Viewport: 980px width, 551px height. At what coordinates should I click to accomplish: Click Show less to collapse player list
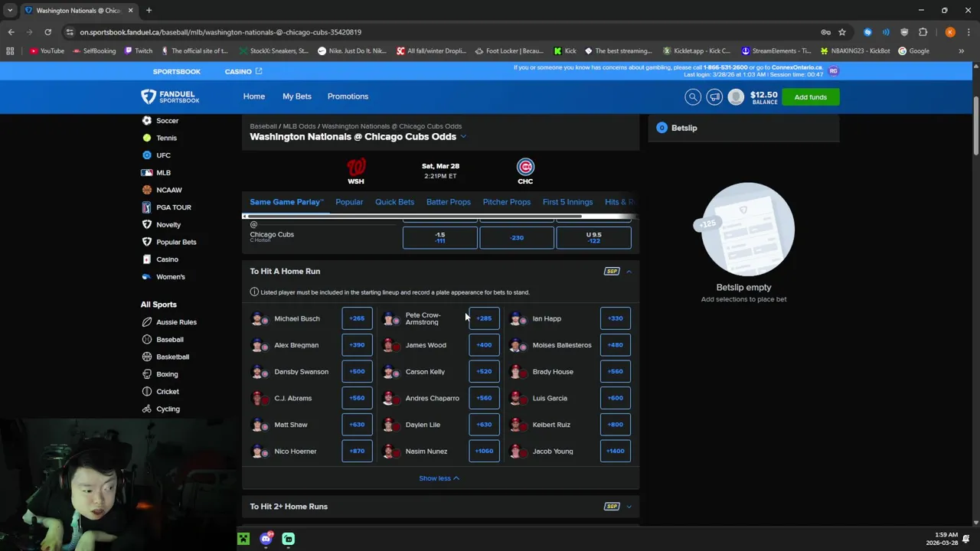[439, 478]
